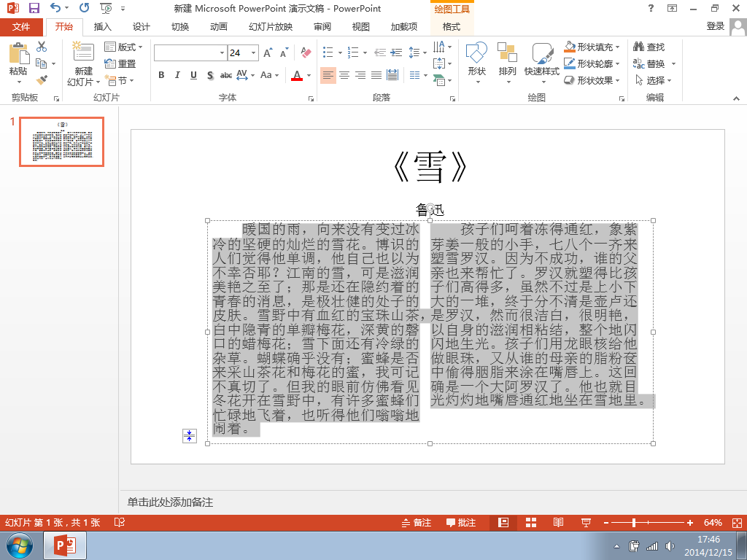Open the font size dropdown
The height and width of the screenshot is (560, 747).
(x=254, y=52)
